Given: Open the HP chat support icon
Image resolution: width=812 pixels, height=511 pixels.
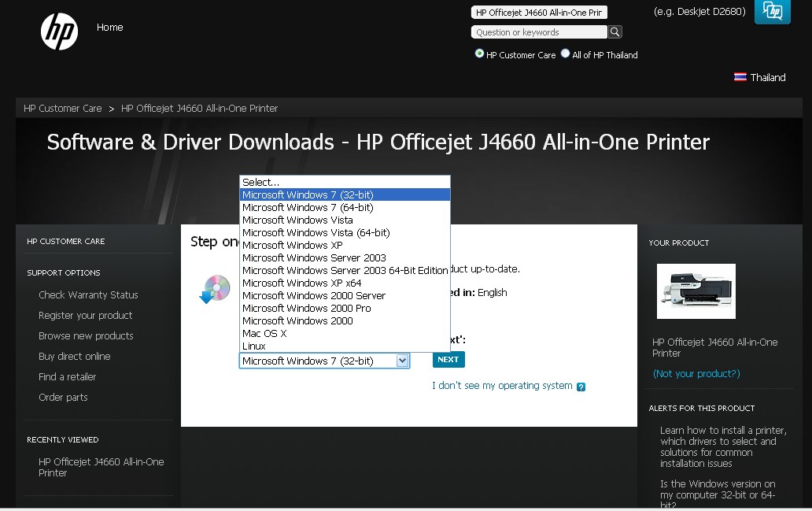Looking at the screenshot, I should tap(772, 11).
